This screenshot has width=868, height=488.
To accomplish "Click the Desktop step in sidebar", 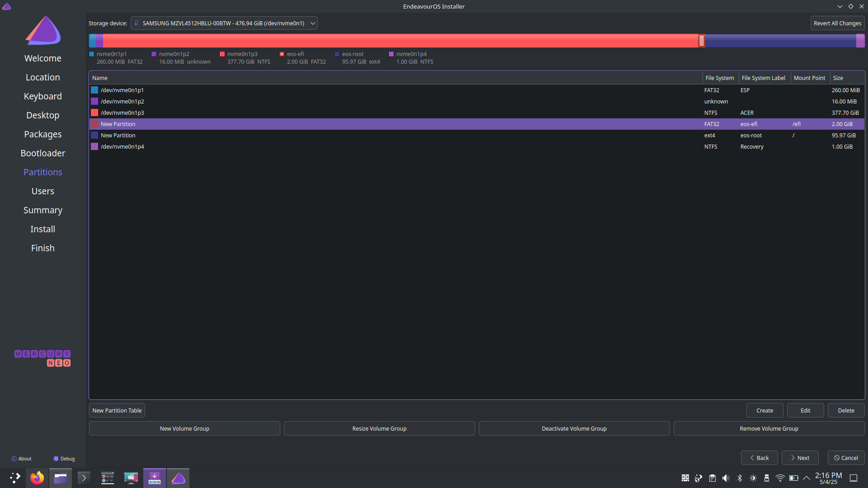I will coord(43,115).
